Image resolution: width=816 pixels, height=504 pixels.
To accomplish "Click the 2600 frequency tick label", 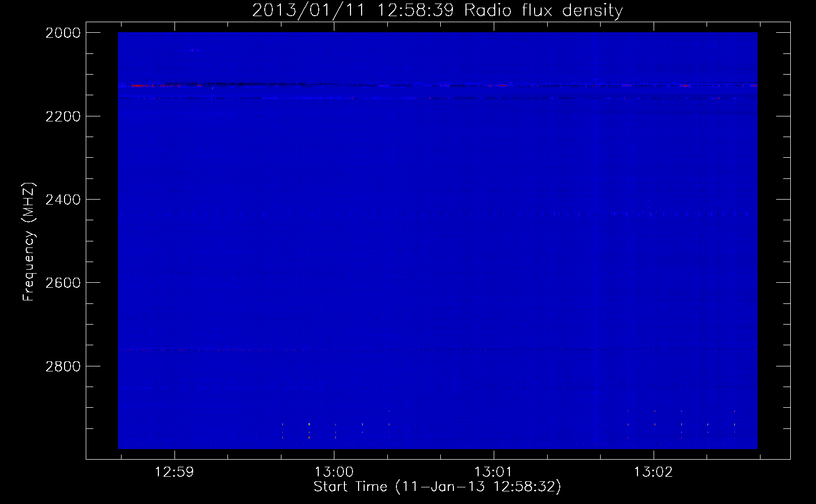I will [x=63, y=283].
